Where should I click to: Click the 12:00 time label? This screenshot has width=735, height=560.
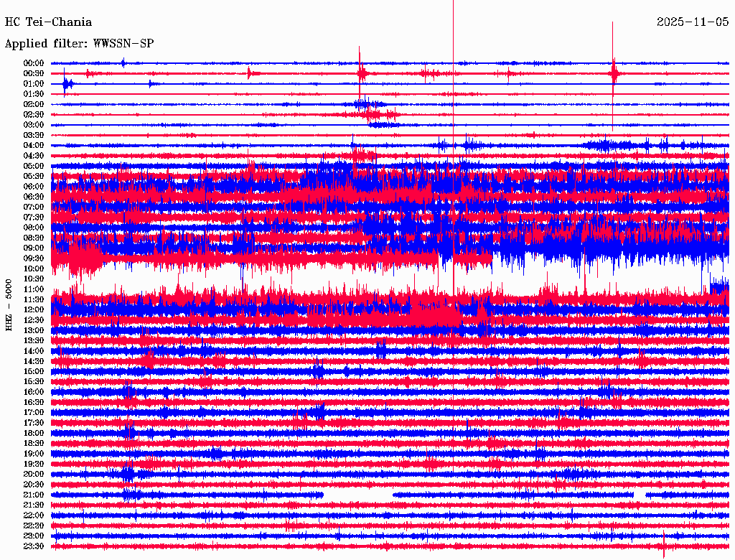34,309
